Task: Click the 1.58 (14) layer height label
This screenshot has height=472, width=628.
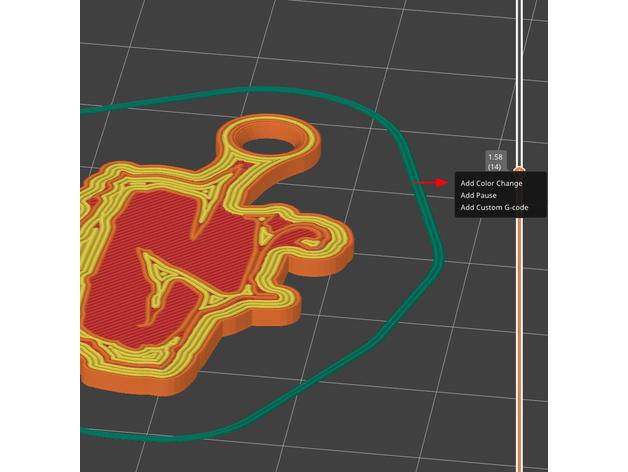Action: pos(495,161)
